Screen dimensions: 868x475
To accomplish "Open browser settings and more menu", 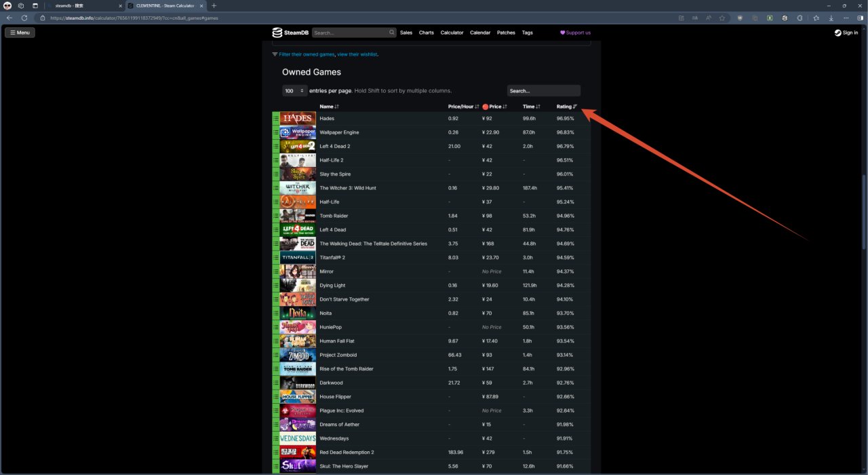I will [x=846, y=18].
